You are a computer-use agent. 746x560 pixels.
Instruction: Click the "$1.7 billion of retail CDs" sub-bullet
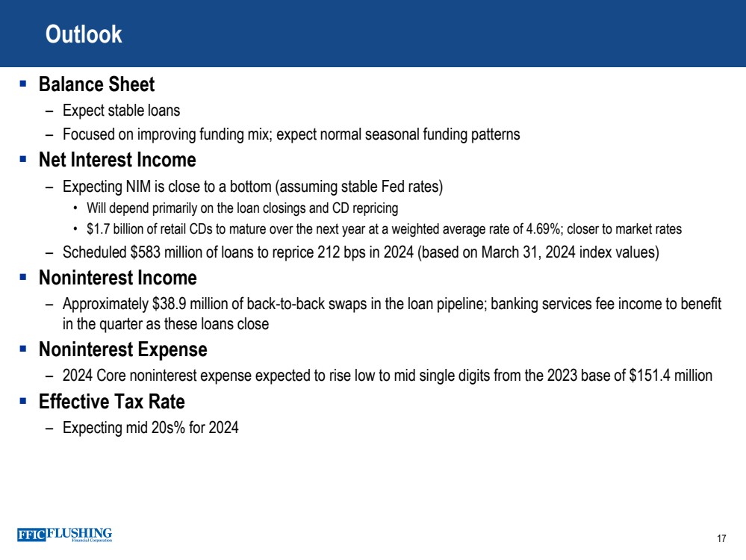(384, 229)
